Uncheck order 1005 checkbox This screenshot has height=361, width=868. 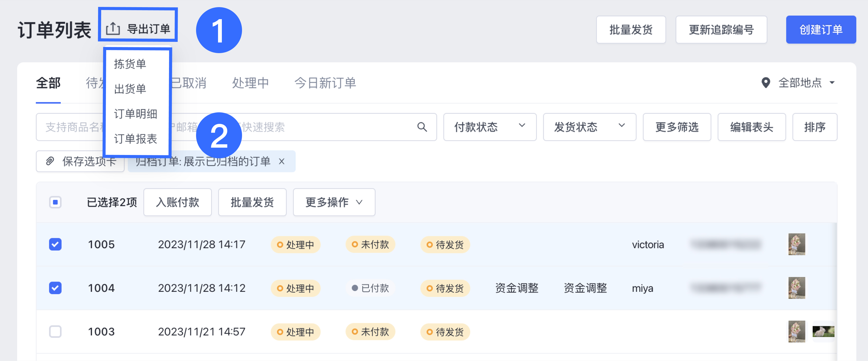55,244
